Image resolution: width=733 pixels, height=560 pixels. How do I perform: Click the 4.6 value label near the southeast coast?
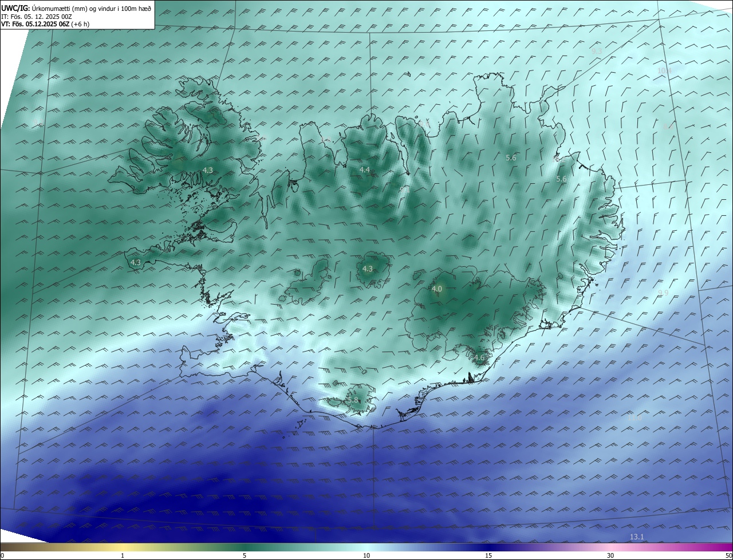coord(479,358)
